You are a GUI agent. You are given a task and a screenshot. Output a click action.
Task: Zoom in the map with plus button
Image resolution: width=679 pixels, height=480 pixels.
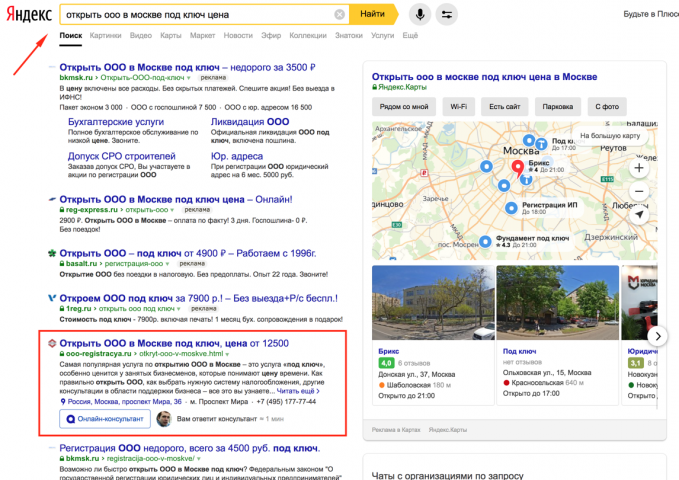(x=639, y=168)
